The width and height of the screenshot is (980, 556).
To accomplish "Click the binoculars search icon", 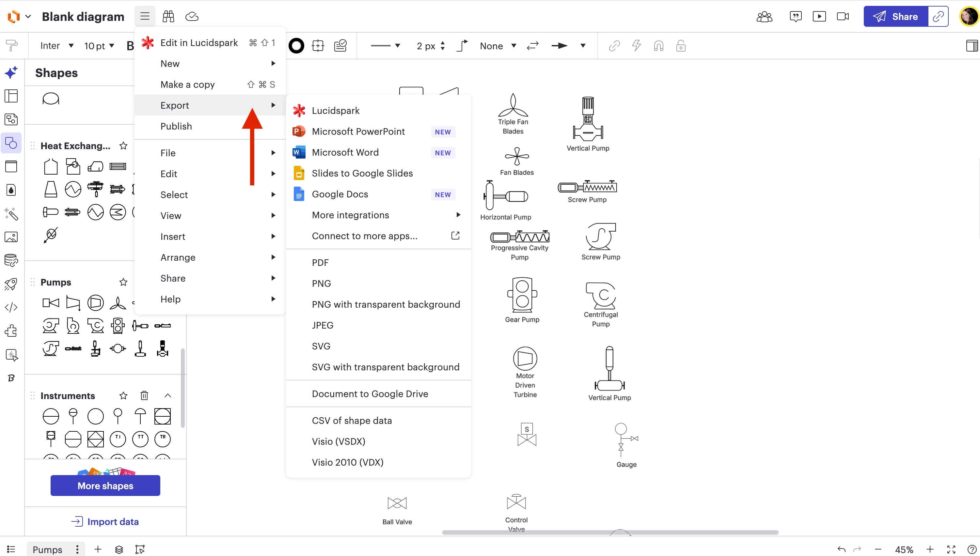I will tap(168, 16).
